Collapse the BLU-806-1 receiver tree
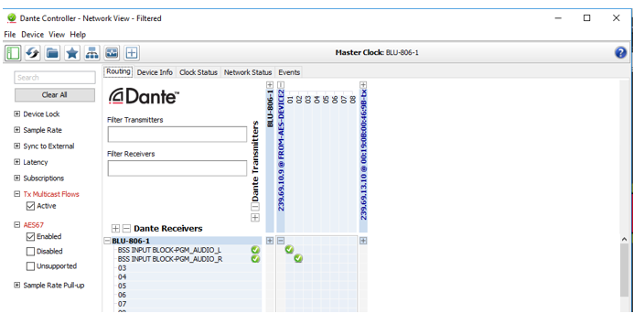Viewport: 644px width, 335px height. pyautogui.click(x=107, y=241)
